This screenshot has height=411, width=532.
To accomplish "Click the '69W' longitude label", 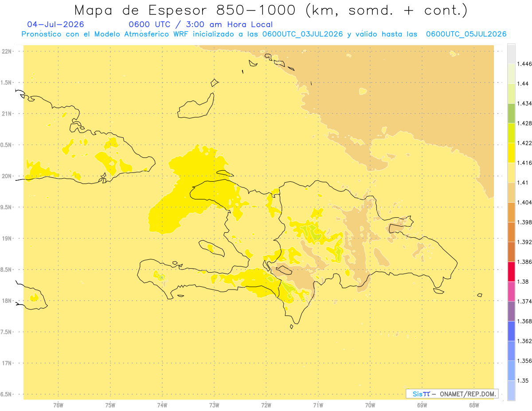I will coord(422,405).
